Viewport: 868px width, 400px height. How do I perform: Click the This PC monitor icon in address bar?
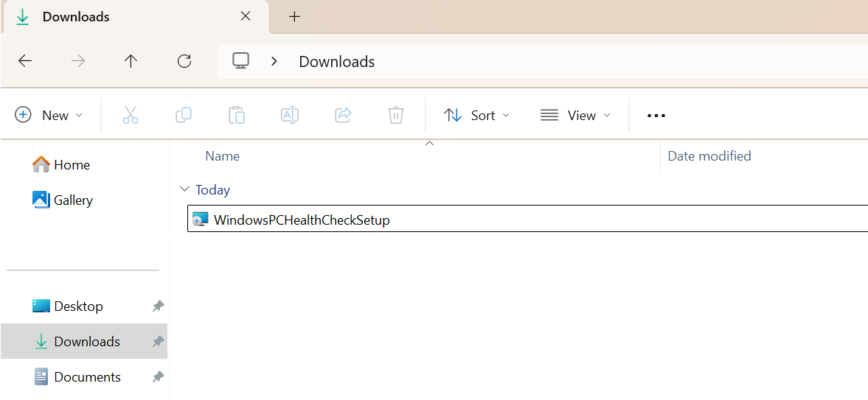pyautogui.click(x=241, y=61)
